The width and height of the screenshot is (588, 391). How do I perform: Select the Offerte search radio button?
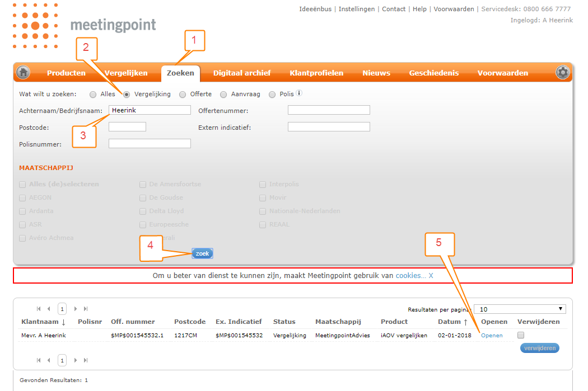coord(181,94)
